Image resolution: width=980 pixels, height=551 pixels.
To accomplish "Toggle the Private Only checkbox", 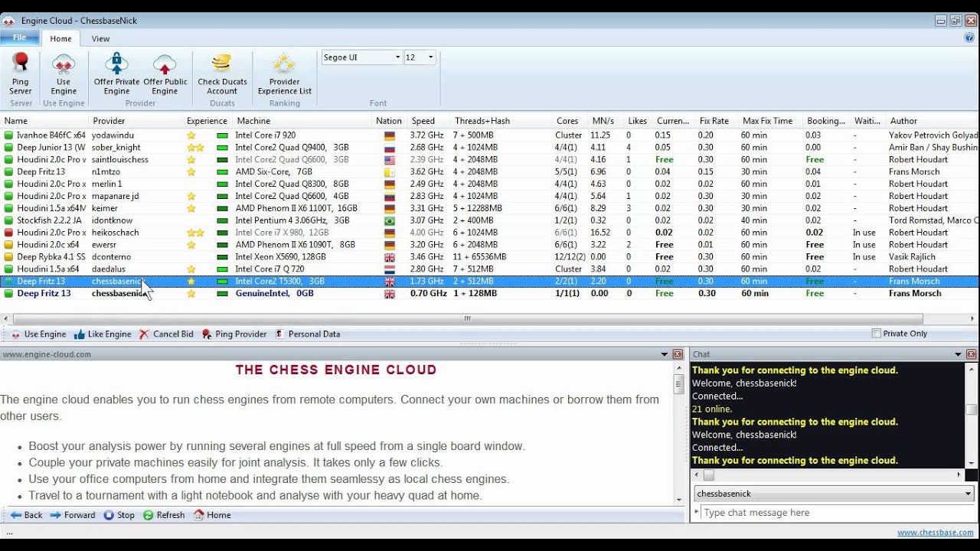I will coord(877,334).
